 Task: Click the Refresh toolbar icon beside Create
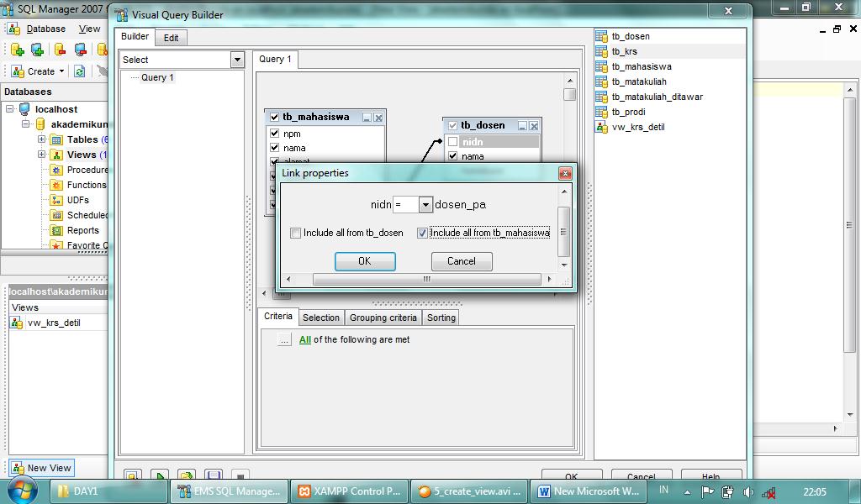pyautogui.click(x=80, y=71)
